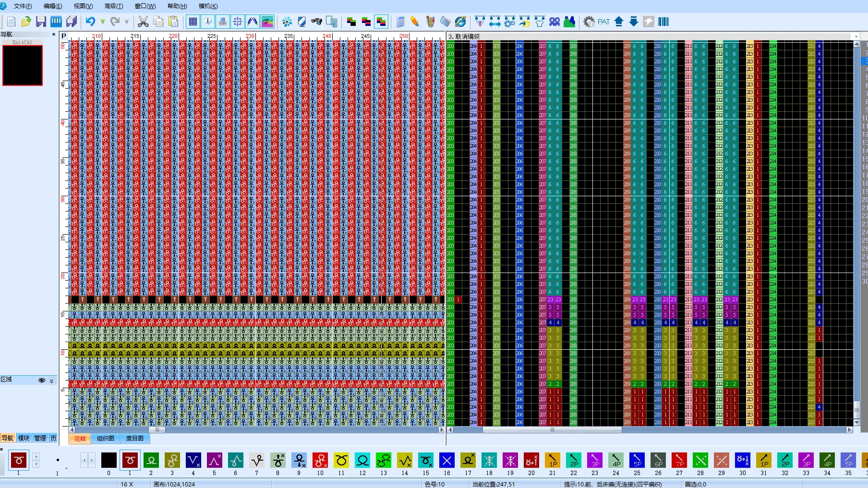Switch to the 模块 panel tab
Viewport: 868px width, 488px height.
tap(24, 438)
